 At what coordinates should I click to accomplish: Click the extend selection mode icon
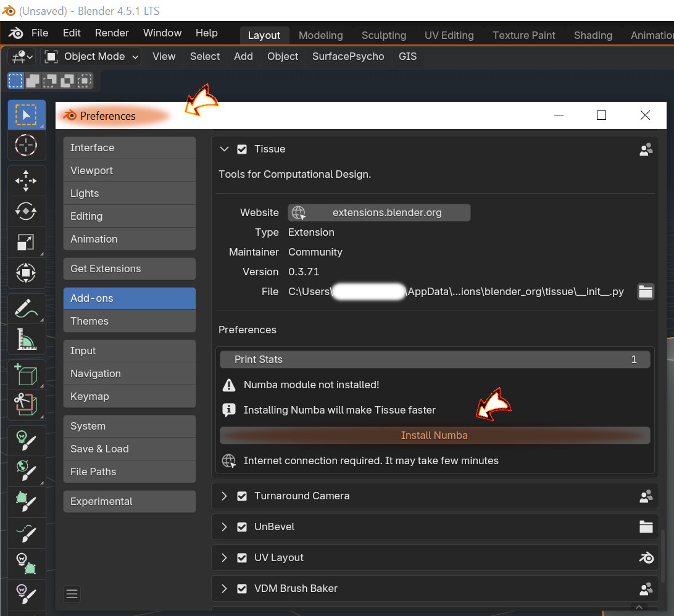pos(33,80)
